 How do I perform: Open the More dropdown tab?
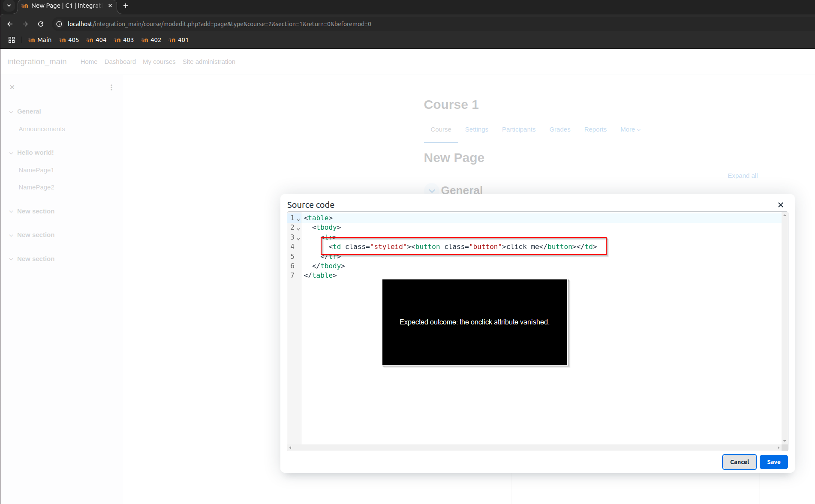coord(630,129)
